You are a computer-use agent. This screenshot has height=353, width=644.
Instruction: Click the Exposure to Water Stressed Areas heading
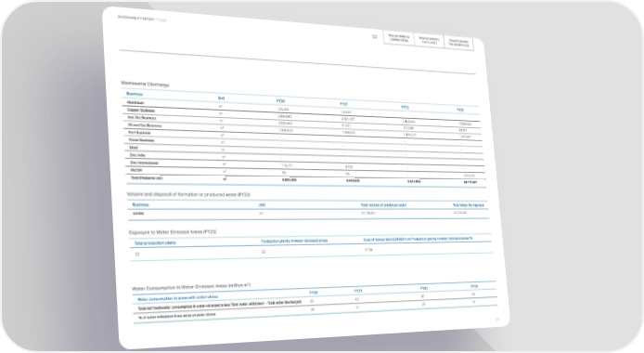click(x=173, y=231)
